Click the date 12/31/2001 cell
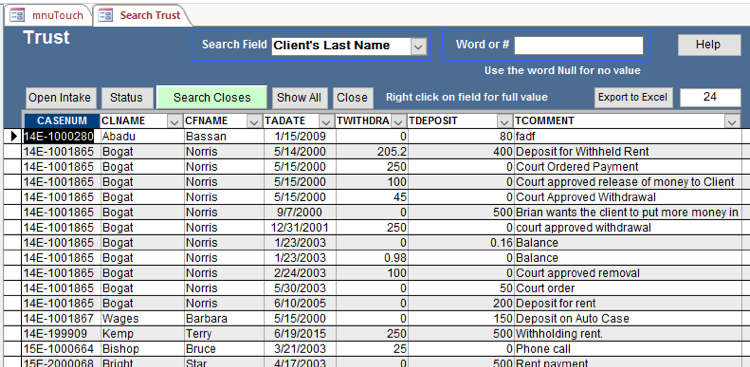Screen dimensions: 750x367 coord(300,227)
